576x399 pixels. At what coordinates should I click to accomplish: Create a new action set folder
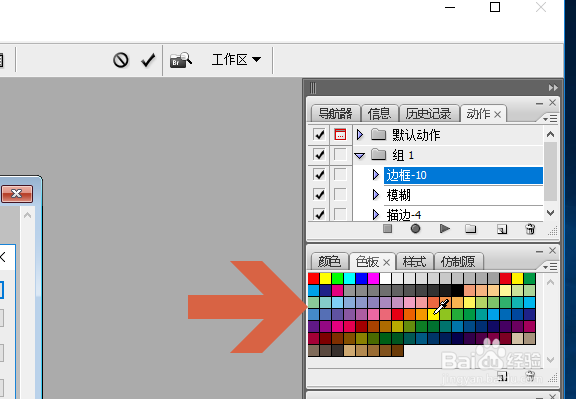pos(471,229)
